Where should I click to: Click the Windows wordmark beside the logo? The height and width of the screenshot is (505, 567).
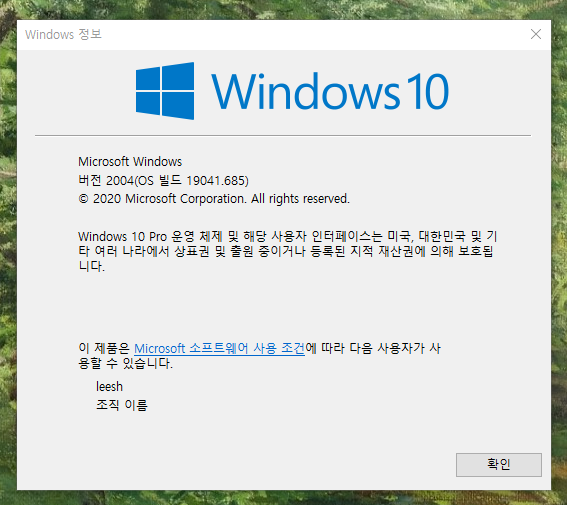point(306,91)
